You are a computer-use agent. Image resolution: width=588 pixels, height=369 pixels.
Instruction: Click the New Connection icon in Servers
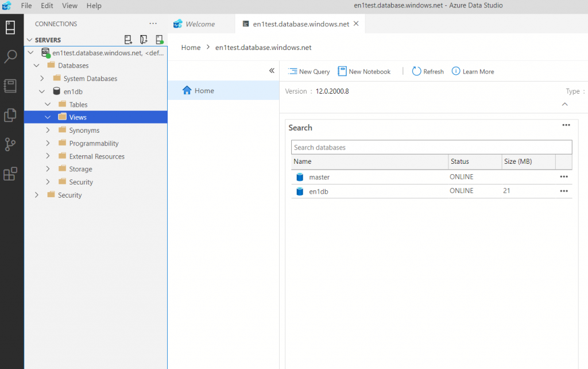[128, 40]
